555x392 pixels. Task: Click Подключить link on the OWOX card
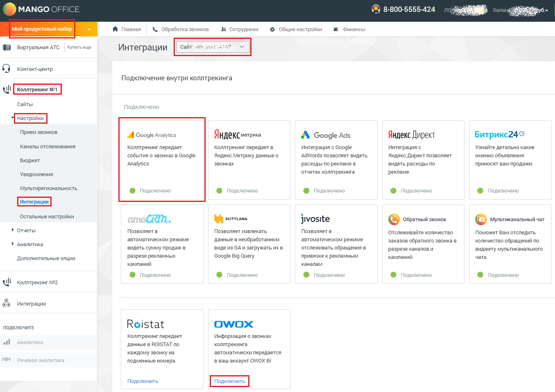[x=230, y=381]
